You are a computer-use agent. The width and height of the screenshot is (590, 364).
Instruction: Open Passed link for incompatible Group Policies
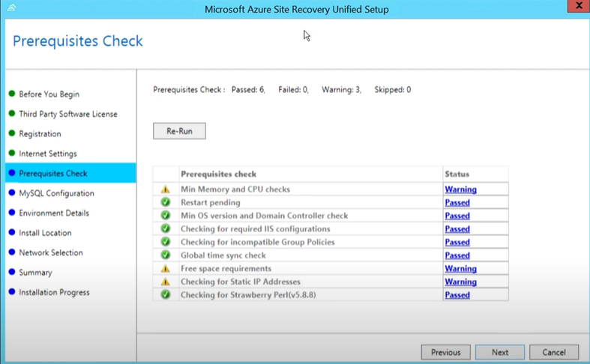pos(457,242)
